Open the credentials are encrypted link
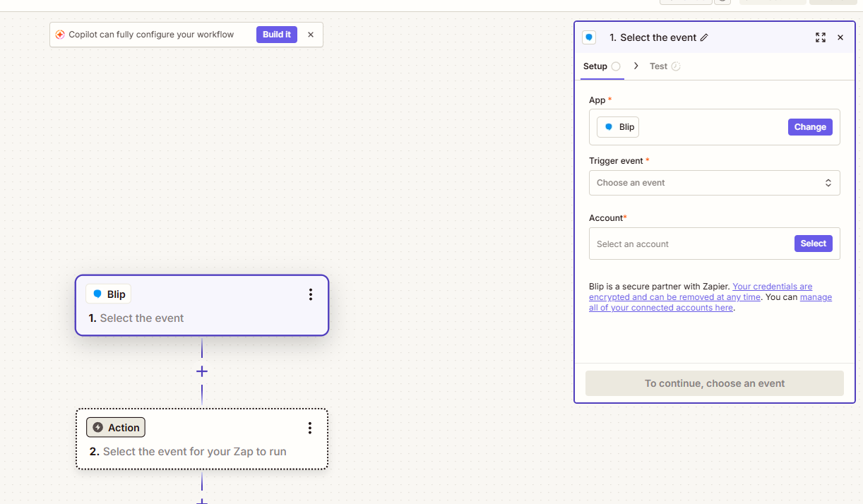This screenshot has width=863, height=504. (701, 292)
